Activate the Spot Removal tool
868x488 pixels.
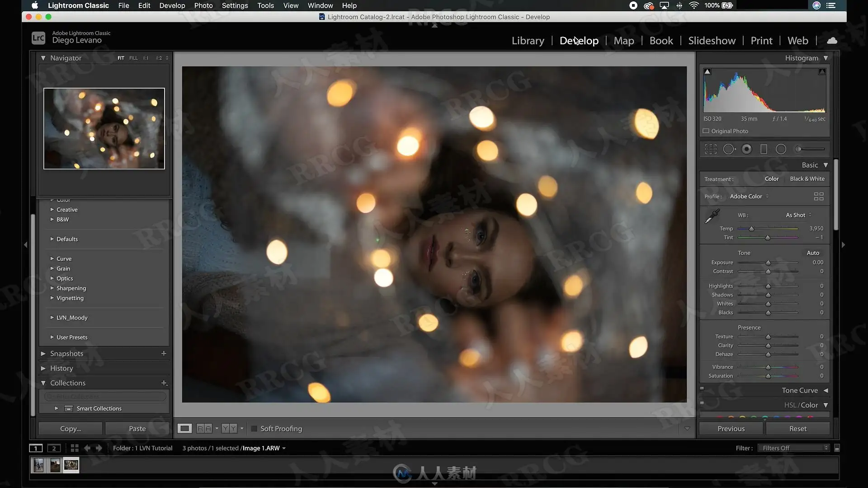(729, 149)
